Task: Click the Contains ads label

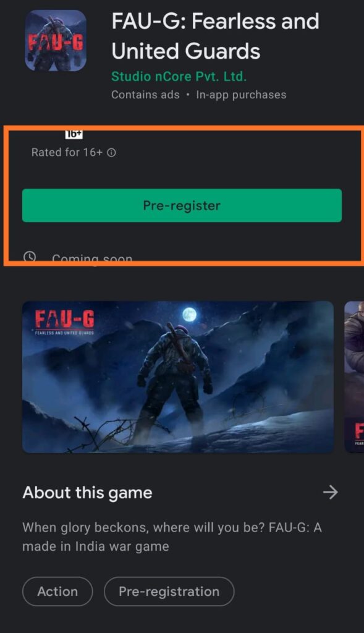Action: pos(145,95)
